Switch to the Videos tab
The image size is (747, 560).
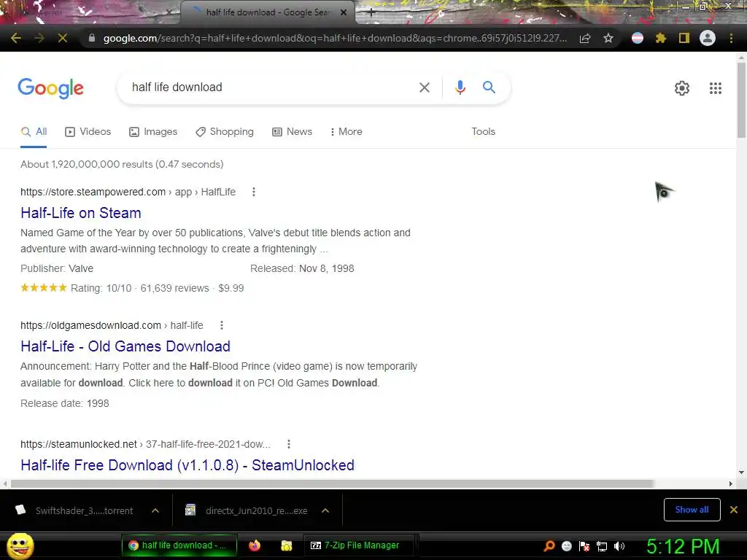88,131
